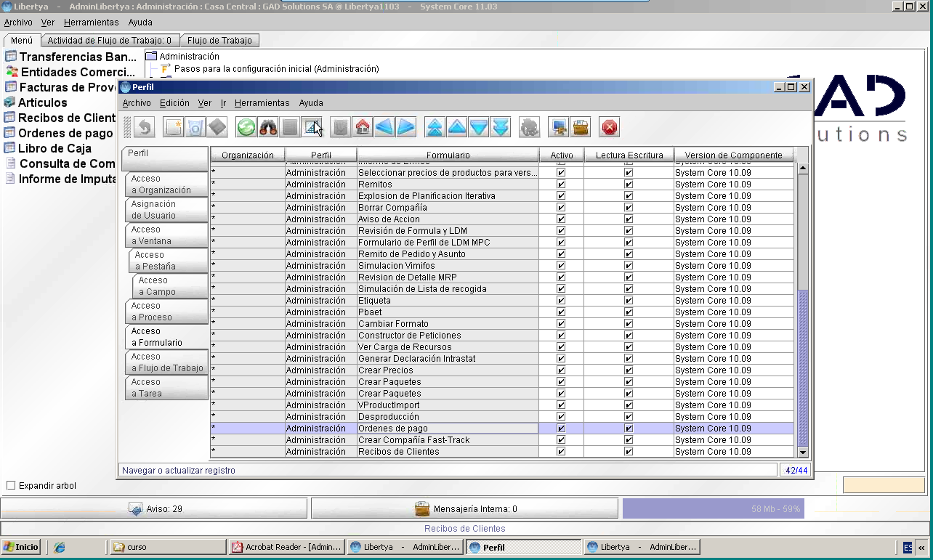Switch to Acrobat Reader taskbar button
This screenshot has width=933, height=560.
[286, 547]
